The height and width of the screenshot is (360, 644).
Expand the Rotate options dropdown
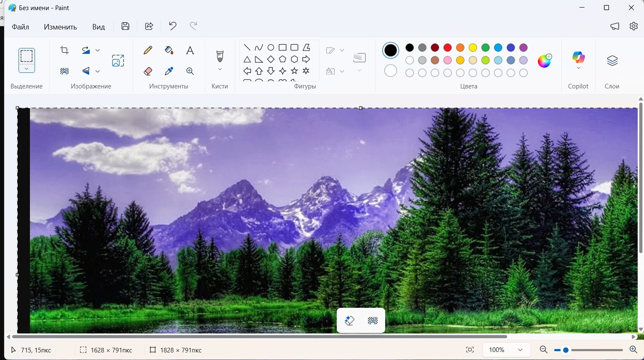click(98, 50)
